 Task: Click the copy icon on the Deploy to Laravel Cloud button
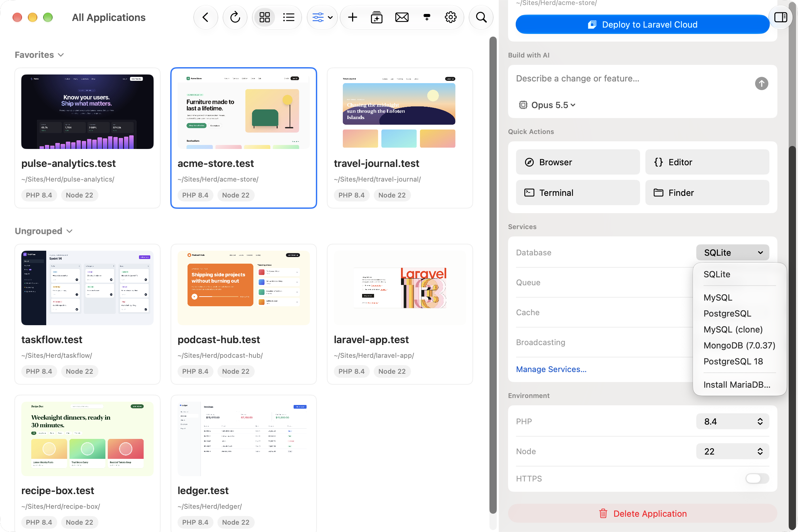point(592,24)
